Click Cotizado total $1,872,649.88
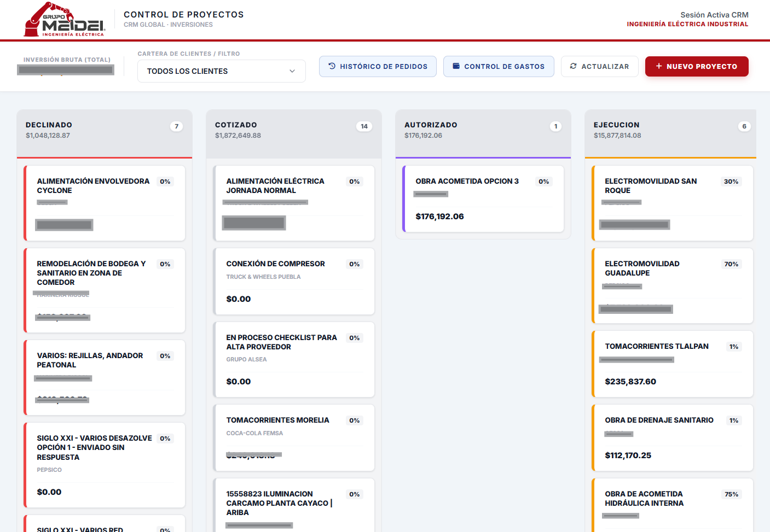 238,136
